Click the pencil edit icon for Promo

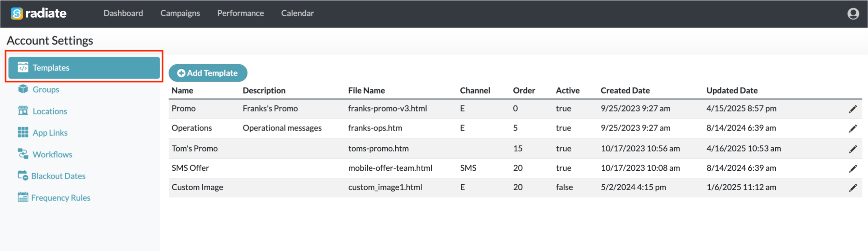852,109
